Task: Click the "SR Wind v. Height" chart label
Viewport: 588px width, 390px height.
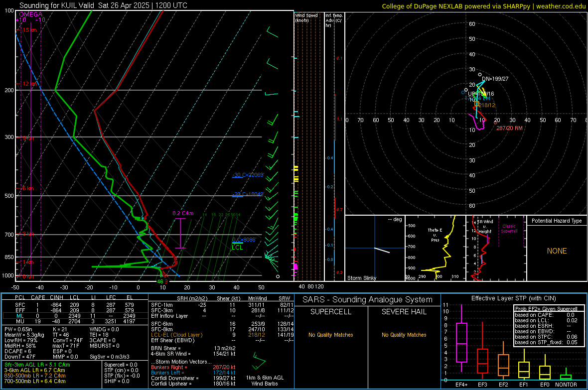Action: point(485,227)
